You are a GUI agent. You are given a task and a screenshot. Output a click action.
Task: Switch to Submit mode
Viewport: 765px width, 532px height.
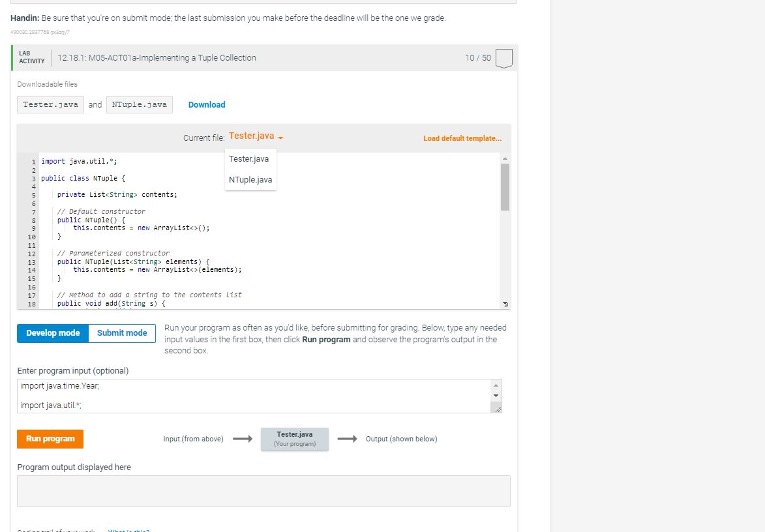coord(121,333)
